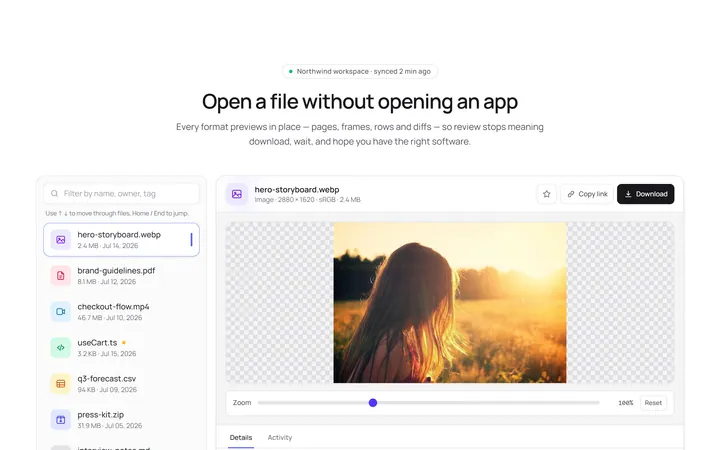
Task: Click the PDF icon next to brand-guidelines.pdf
Action: pyautogui.click(x=61, y=276)
